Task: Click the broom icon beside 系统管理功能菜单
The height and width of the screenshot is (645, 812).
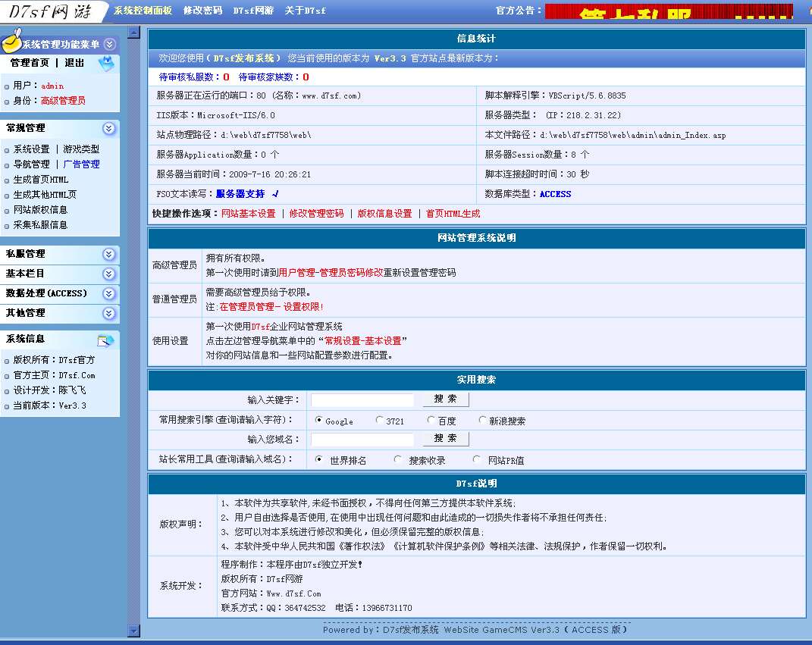Action: point(11,42)
